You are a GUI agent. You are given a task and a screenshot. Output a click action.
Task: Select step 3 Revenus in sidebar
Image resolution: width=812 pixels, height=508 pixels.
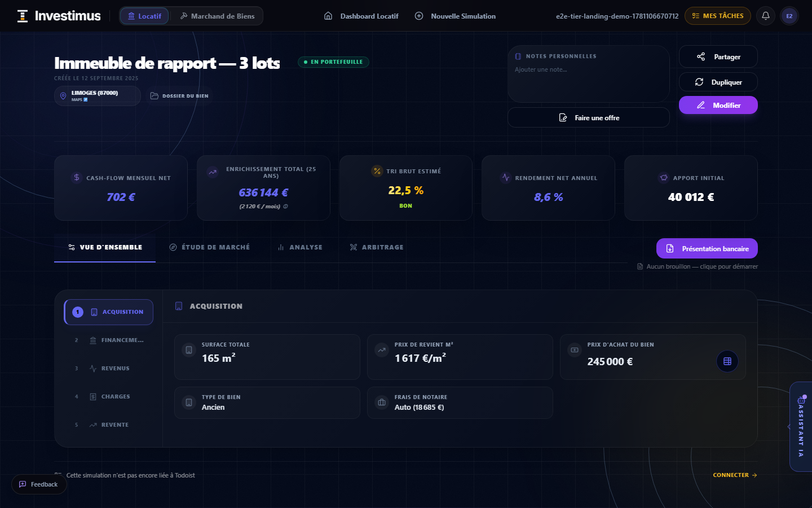[109, 369]
